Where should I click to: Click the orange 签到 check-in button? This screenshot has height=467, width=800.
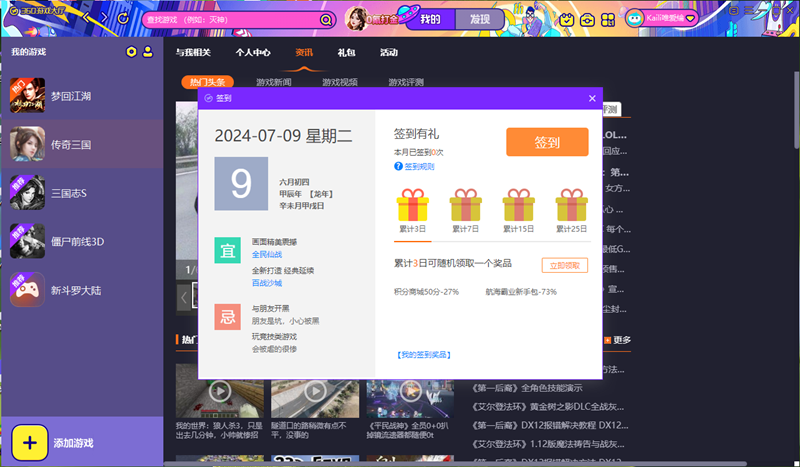pyautogui.click(x=547, y=142)
